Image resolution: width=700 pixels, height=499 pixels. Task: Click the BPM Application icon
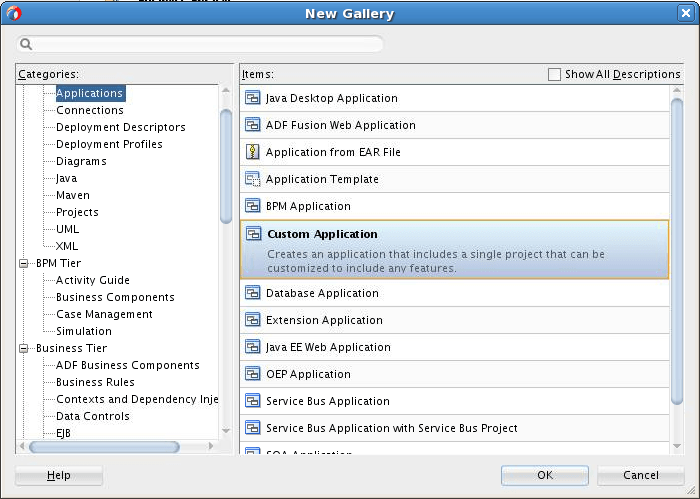[x=253, y=206]
